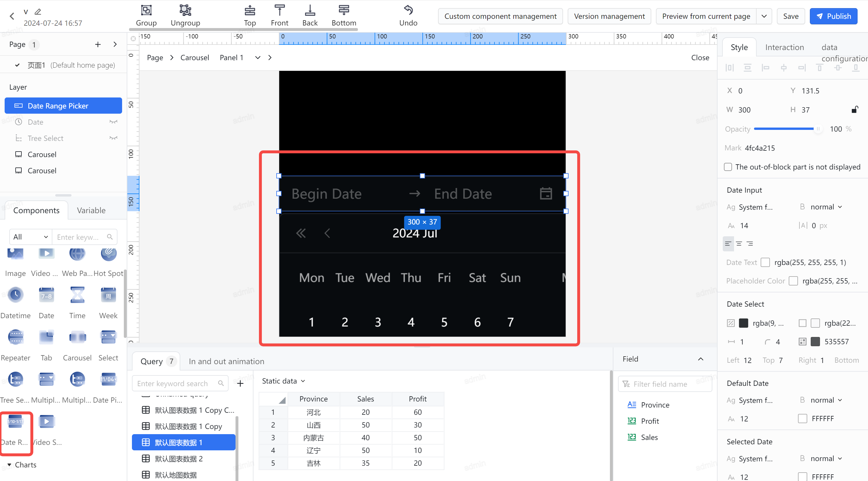Send layer Back one step
The height and width of the screenshot is (481, 868).
pos(310,10)
